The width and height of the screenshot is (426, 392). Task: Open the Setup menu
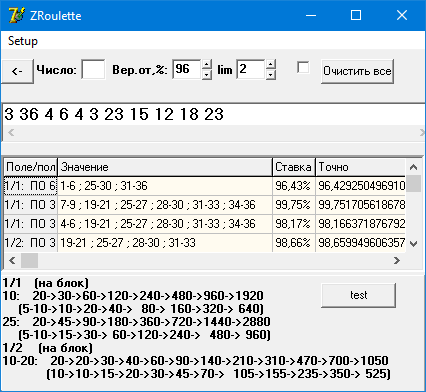pos(23,41)
